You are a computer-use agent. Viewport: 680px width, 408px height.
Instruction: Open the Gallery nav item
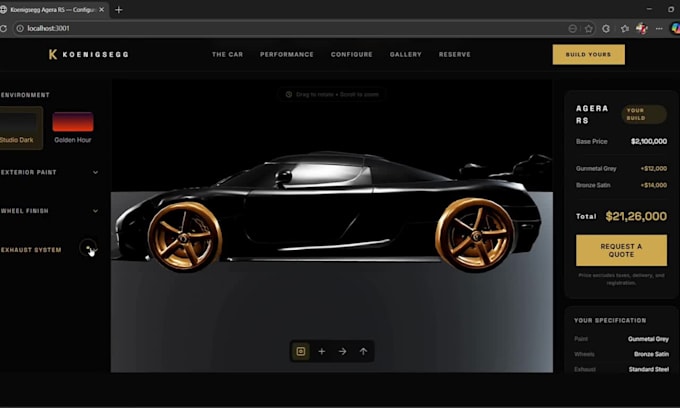pos(405,54)
